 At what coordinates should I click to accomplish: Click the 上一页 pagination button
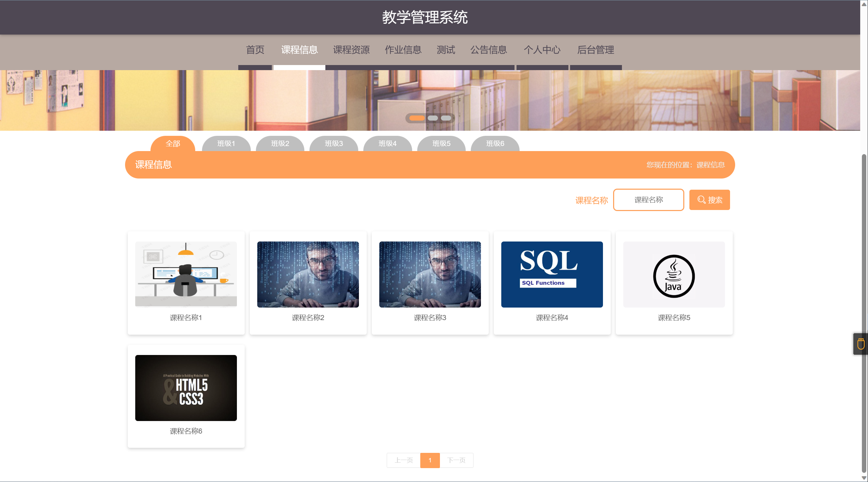pyautogui.click(x=403, y=460)
